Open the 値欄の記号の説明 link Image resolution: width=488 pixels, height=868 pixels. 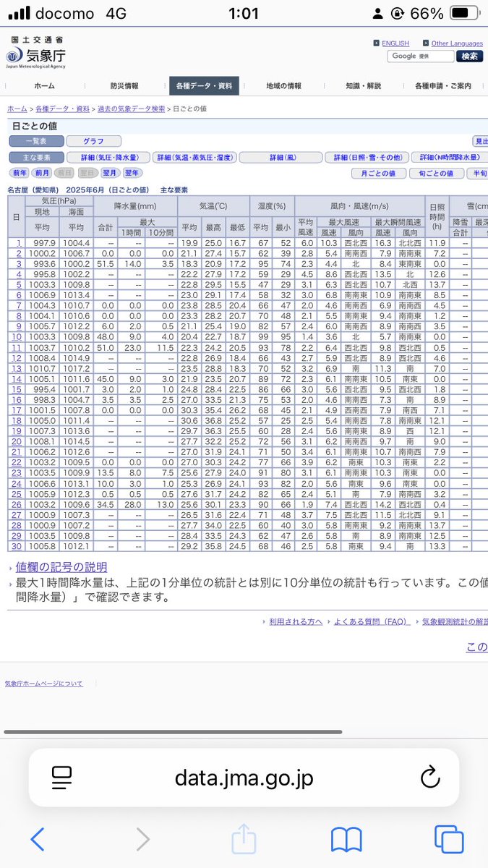pos(61,567)
